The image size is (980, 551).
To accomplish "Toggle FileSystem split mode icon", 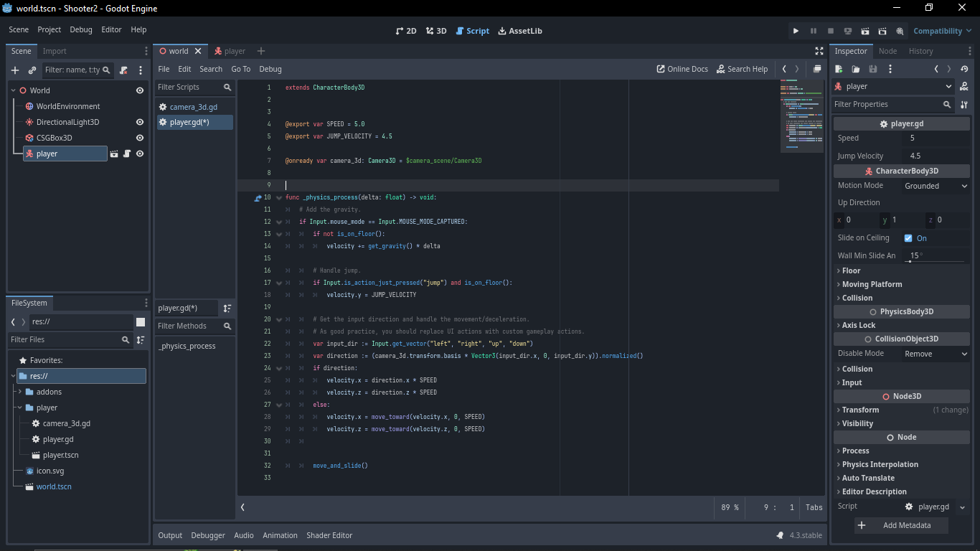I will click(x=141, y=322).
